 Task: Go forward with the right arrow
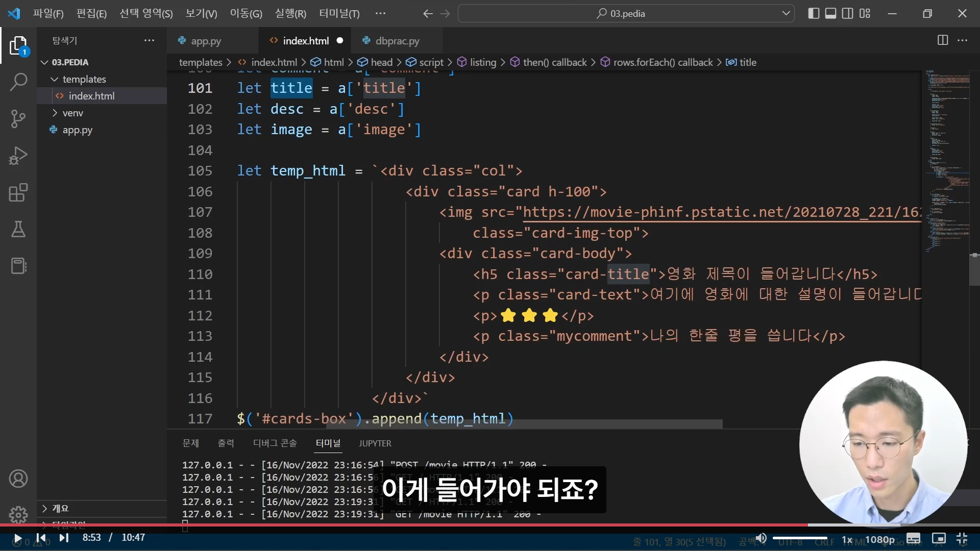[x=445, y=14]
